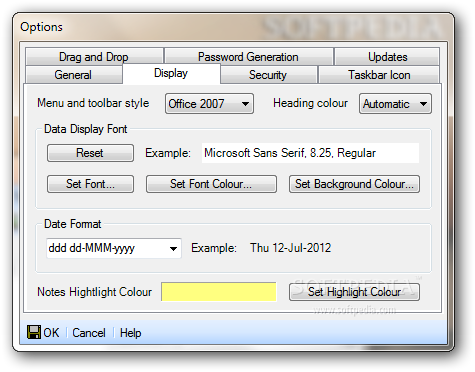
Task: Reset the data display font
Action: coord(90,153)
